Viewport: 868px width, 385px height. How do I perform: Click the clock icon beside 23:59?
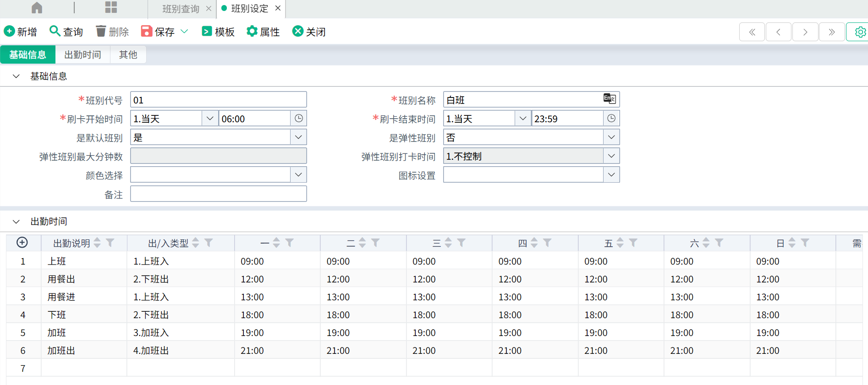(x=611, y=119)
